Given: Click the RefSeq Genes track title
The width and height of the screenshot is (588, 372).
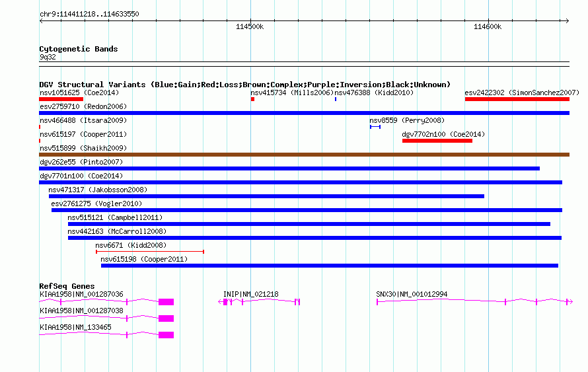Looking at the screenshot, I should coord(67,286).
